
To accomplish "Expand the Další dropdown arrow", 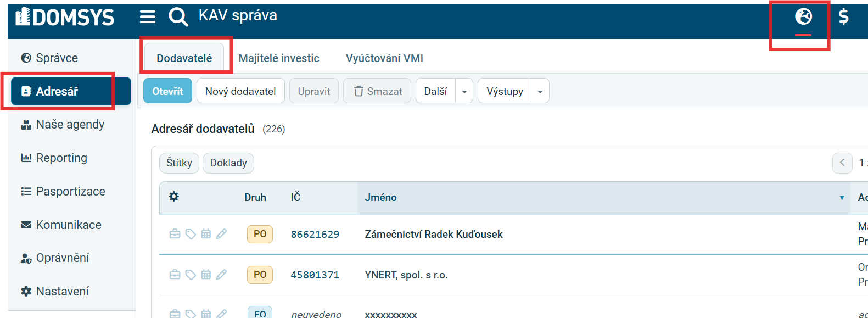I will click(x=464, y=91).
